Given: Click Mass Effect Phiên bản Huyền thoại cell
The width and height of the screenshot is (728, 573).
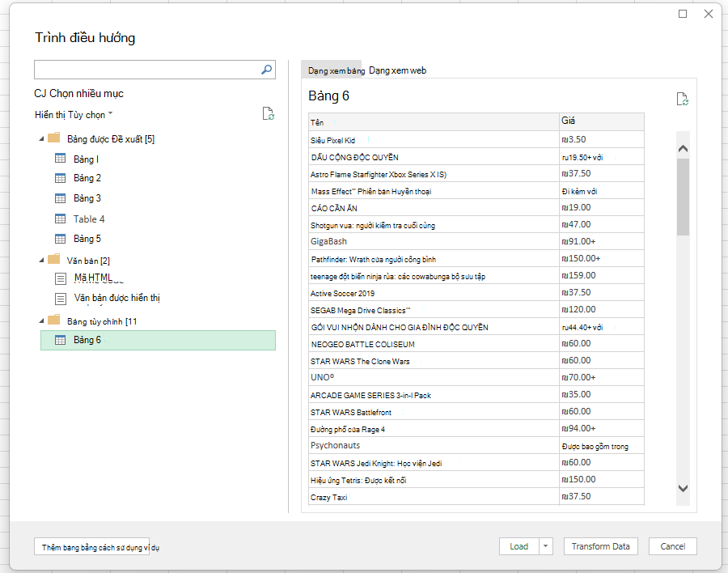Looking at the screenshot, I should point(434,191).
